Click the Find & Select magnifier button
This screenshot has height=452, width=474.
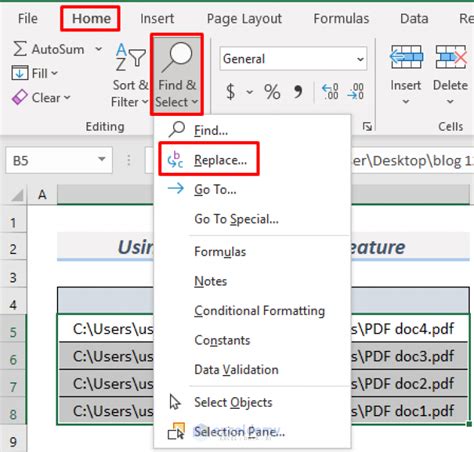[177, 75]
